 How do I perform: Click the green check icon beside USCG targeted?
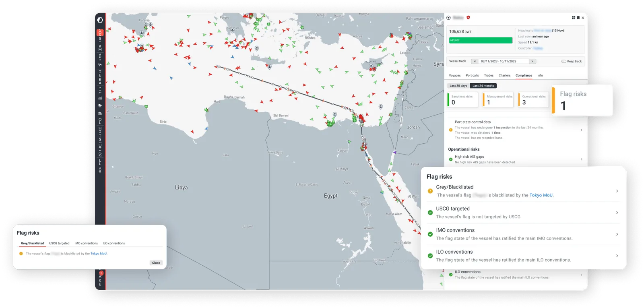(x=430, y=213)
